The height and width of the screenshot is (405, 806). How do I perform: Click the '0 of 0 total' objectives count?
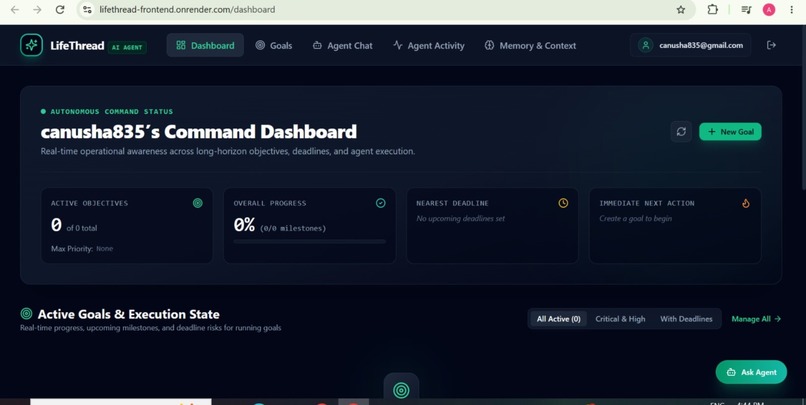click(74, 225)
